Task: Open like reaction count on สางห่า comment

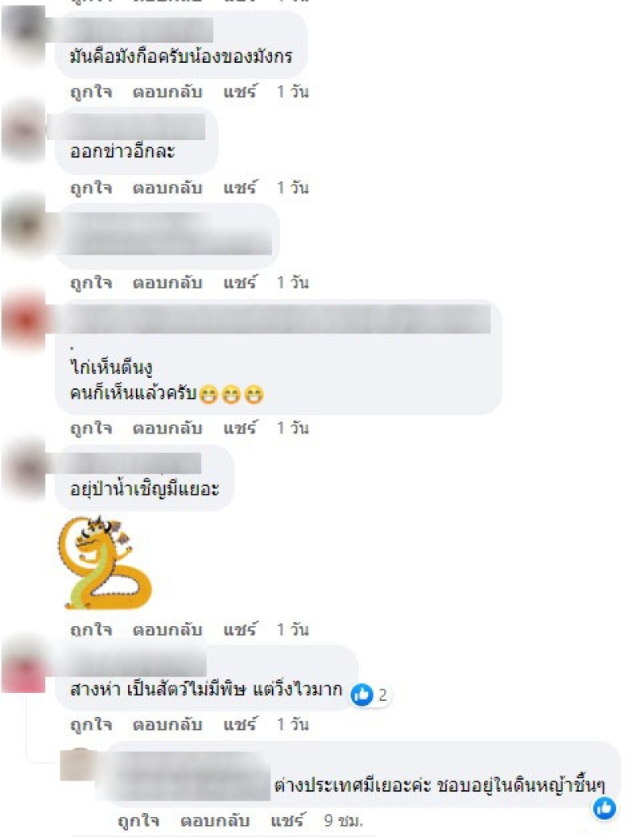Action: coord(370,694)
